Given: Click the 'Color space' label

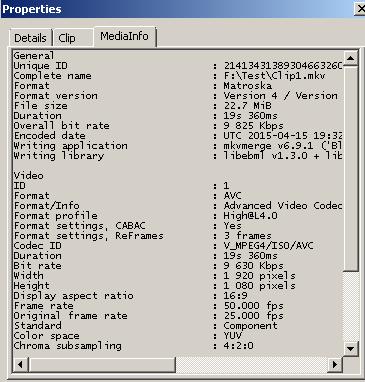Looking at the screenshot, I should coord(46,336).
